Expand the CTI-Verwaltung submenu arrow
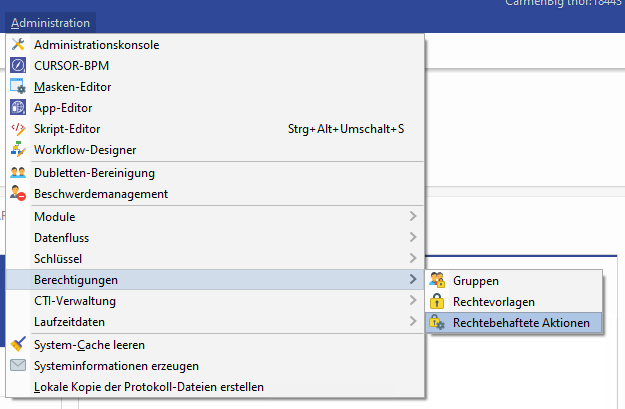Screen dimensions: 625x409 [413, 301]
